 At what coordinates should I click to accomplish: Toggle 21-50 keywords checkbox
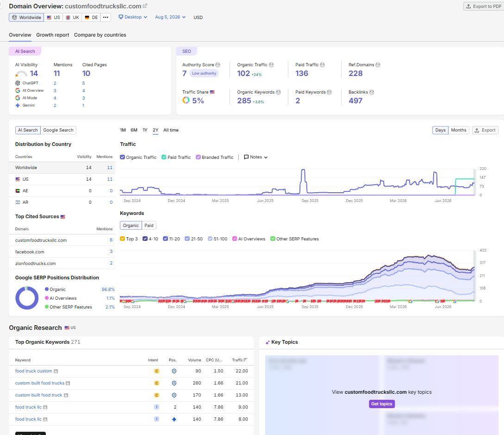(x=187, y=239)
